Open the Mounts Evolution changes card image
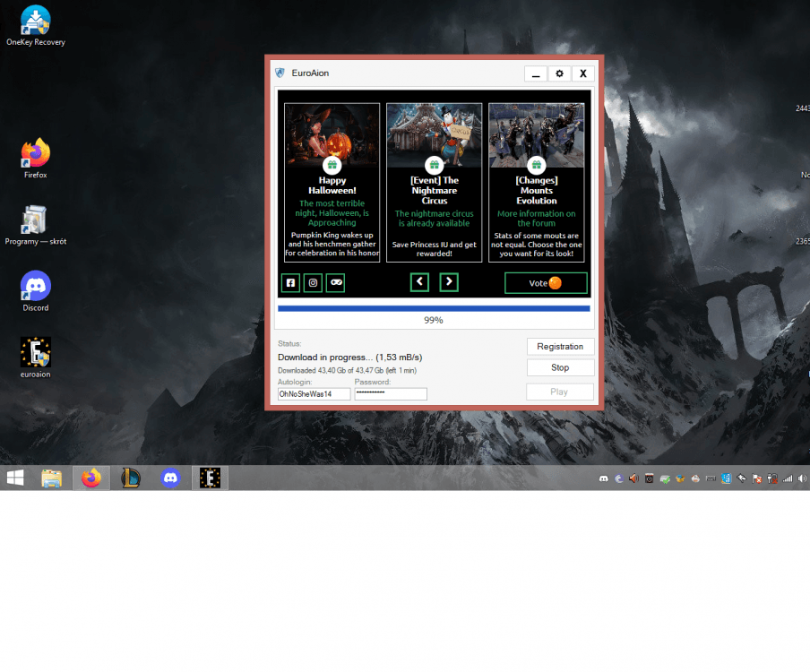 click(x=536, y=134)
